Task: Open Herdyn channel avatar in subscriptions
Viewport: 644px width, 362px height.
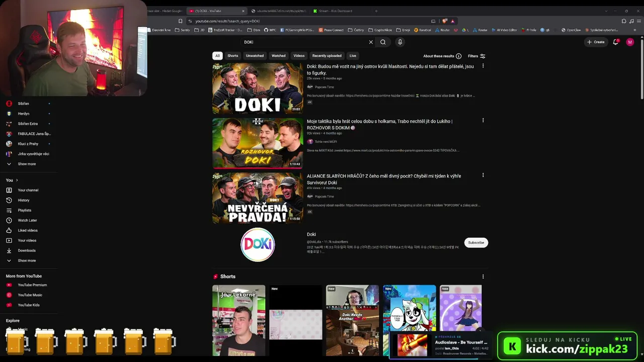Action: (x=9, y=114)
